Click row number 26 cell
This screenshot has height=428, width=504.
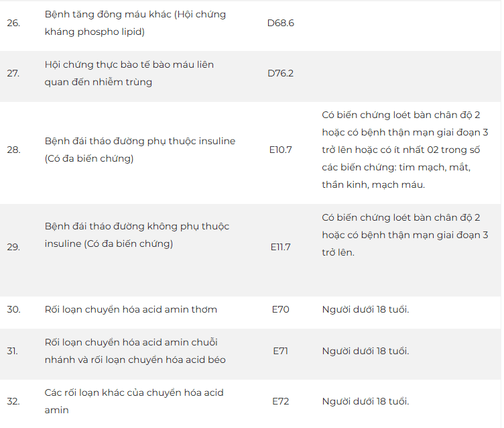coord(13,23)
